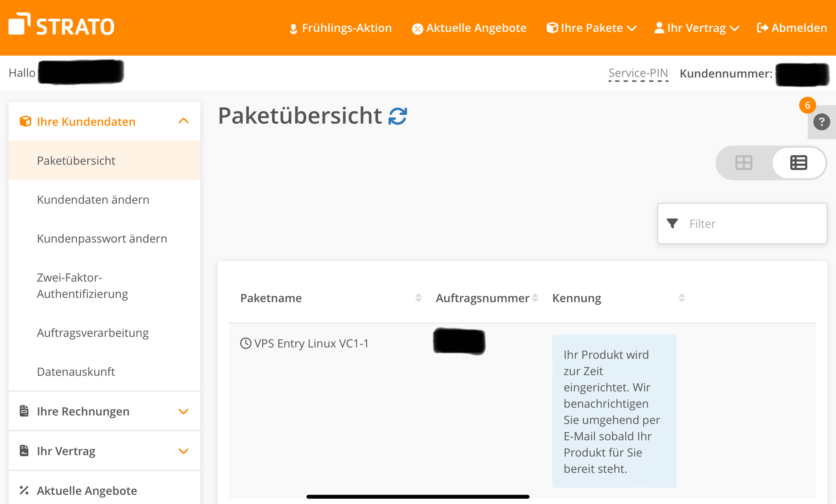Screen dimensions: 836x504
Task: Click the funnel filter icon
Action: pyautogui.click(x=672, y=223)
